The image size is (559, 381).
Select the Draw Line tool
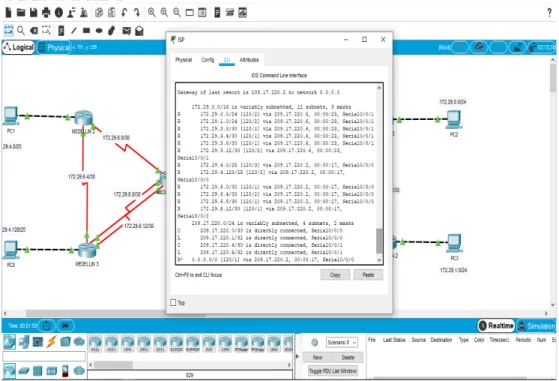coord(74,31)
